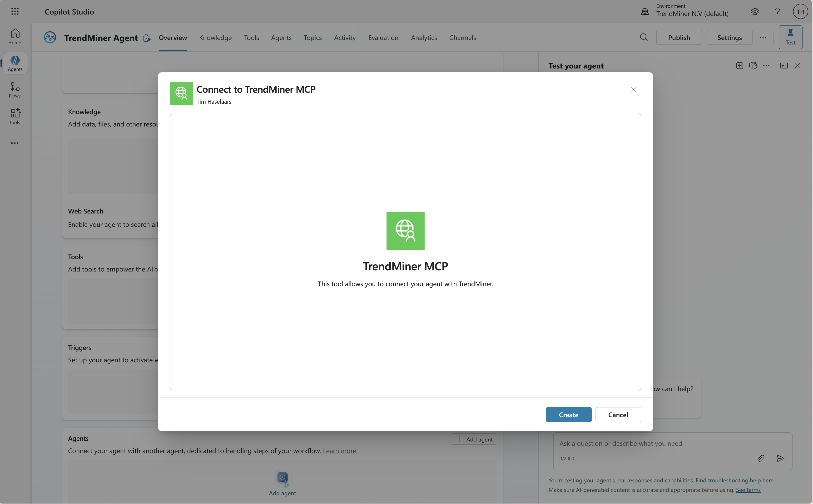Switch to the Knowledge tab
The width and height of the screenshot is (813, 504).
(215, 38)
